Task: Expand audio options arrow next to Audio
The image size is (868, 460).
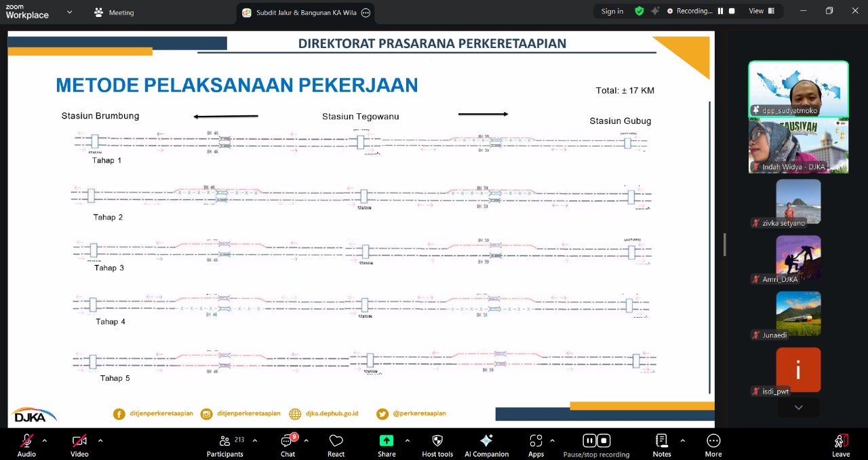Action: pyautogui.click(x=45, y=440)
